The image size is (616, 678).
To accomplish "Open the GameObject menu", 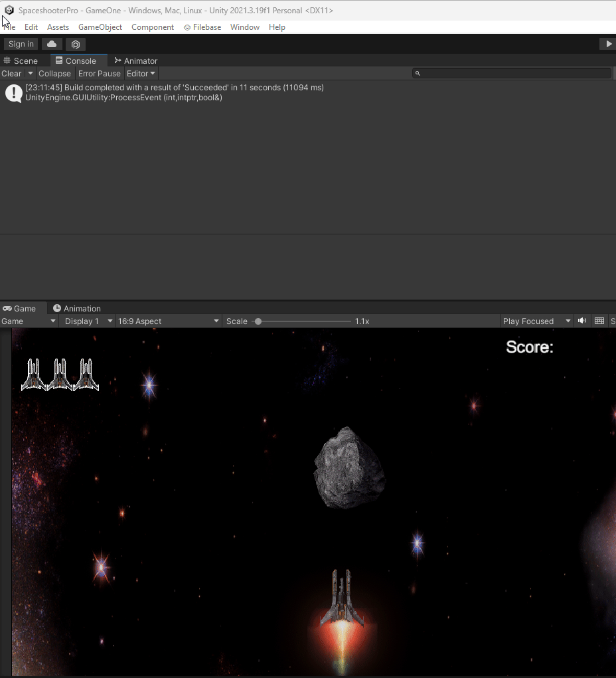I will tap(100, 27).
